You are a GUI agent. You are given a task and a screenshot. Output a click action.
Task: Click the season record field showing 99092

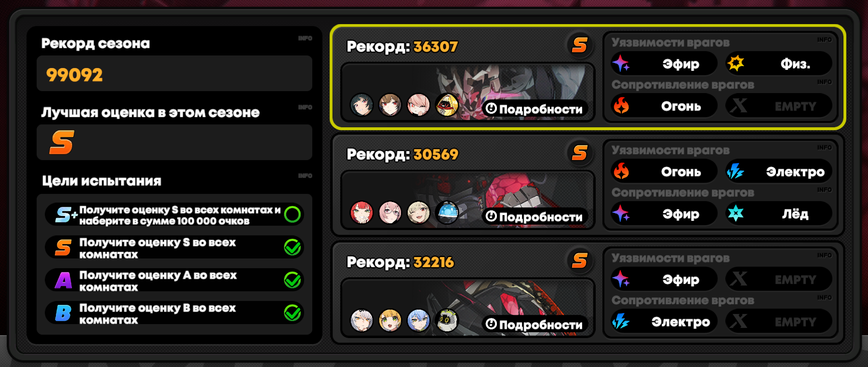[174, 73]
